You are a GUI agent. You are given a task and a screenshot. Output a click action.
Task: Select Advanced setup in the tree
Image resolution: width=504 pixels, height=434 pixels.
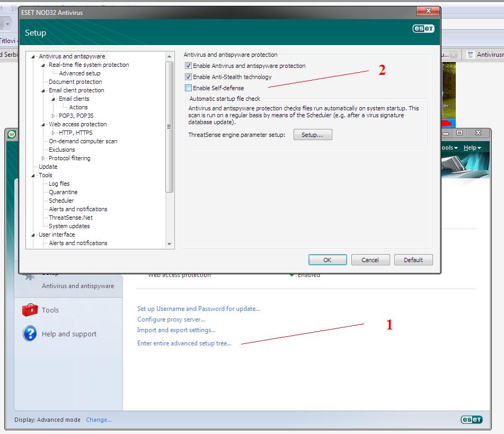79,73
